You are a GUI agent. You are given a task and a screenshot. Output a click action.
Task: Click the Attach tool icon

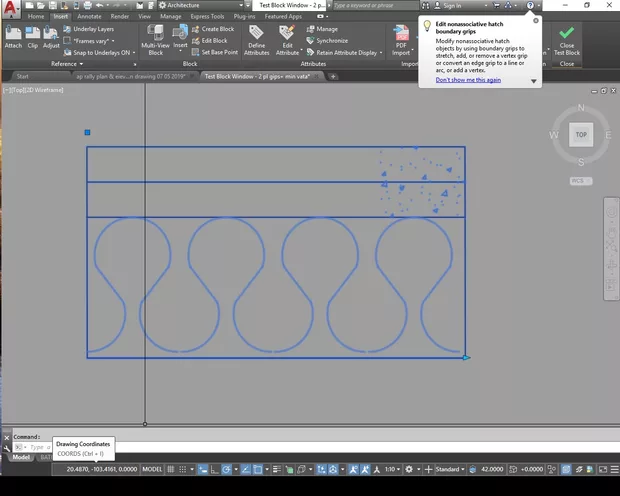click(x=13, y=35)
